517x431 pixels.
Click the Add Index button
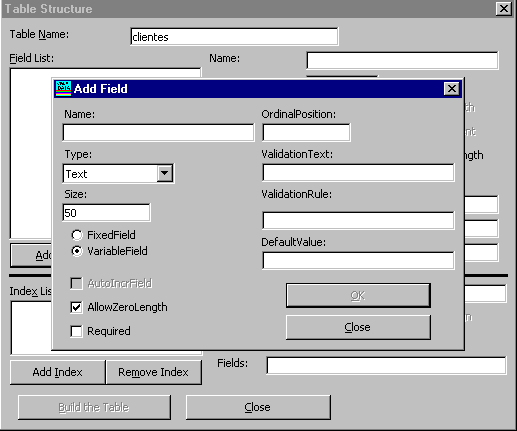(x=58, y=372)
